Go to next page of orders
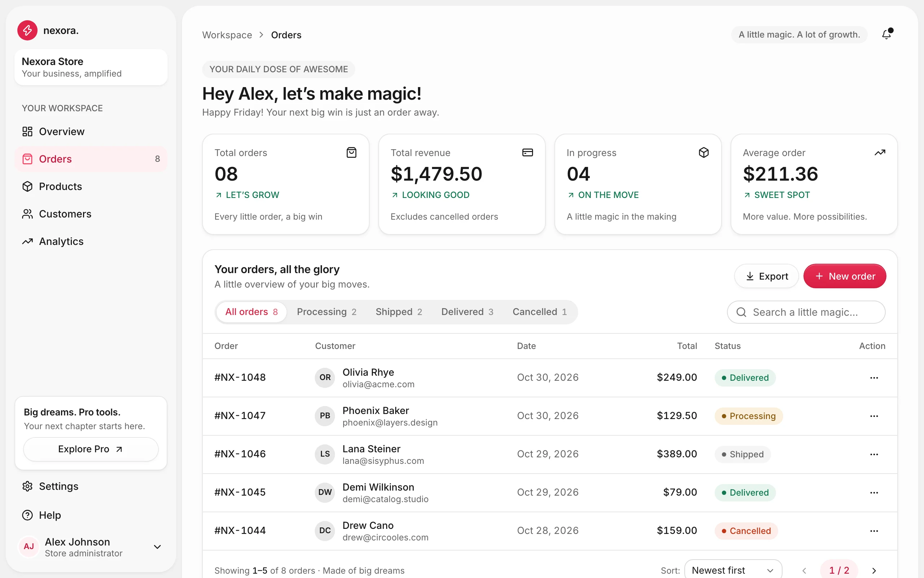Viewport: 924px width, 578px height. click(874, 570)
